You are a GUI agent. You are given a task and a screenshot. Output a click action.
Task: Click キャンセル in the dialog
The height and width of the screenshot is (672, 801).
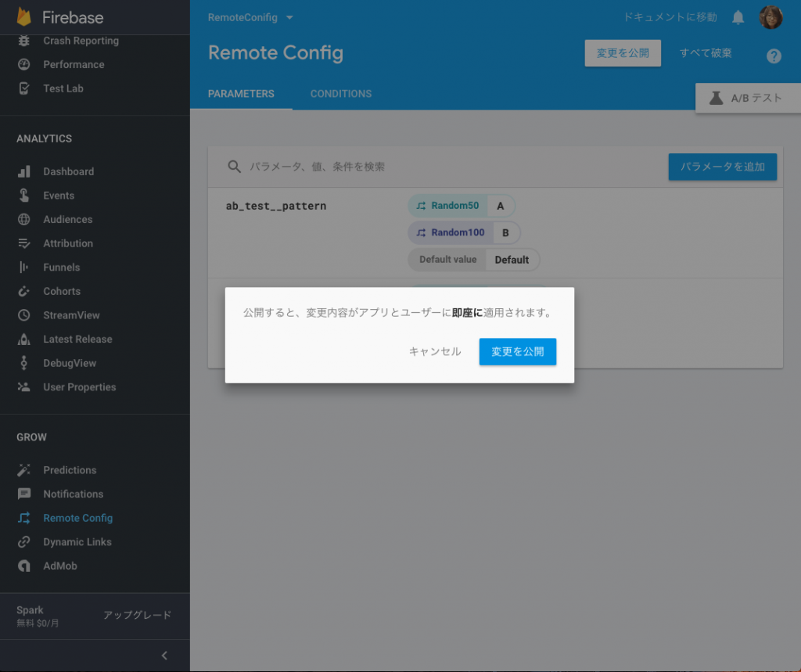[435, 351]
